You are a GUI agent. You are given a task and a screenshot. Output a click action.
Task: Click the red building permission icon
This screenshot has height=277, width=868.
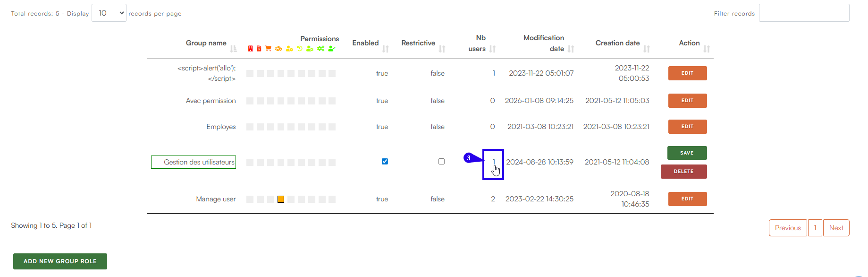[x=250, y=49]
